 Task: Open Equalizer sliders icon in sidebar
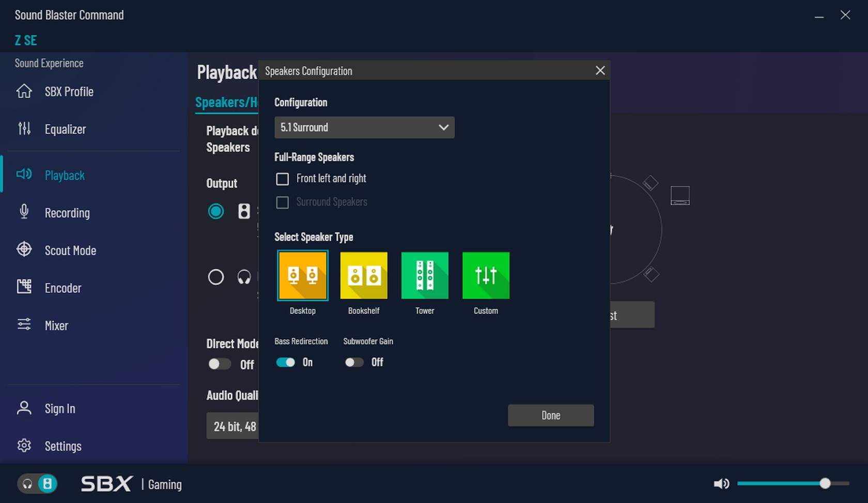[x=24, y=128]
